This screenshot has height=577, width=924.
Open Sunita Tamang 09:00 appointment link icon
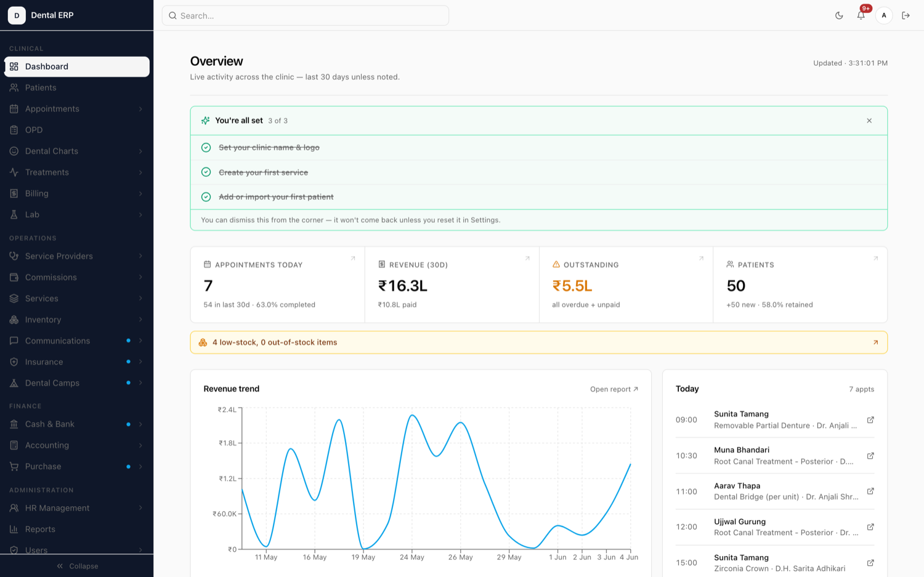tap(870, 420)
